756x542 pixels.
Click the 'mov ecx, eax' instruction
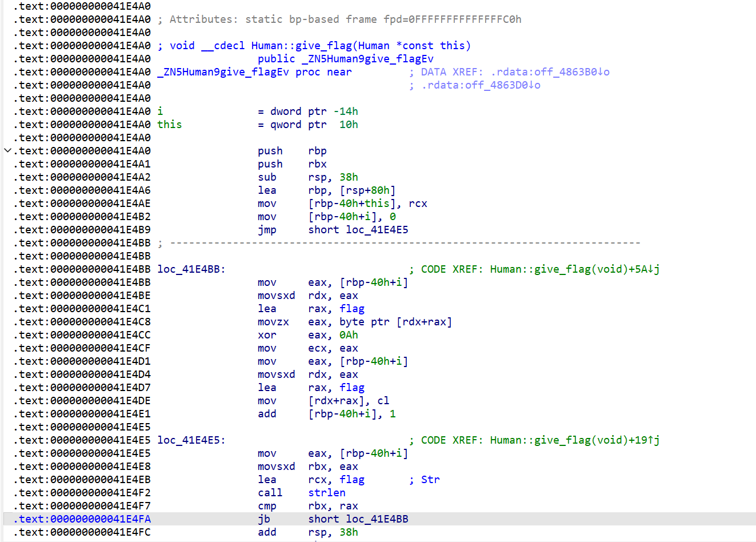tap(308, 348)
